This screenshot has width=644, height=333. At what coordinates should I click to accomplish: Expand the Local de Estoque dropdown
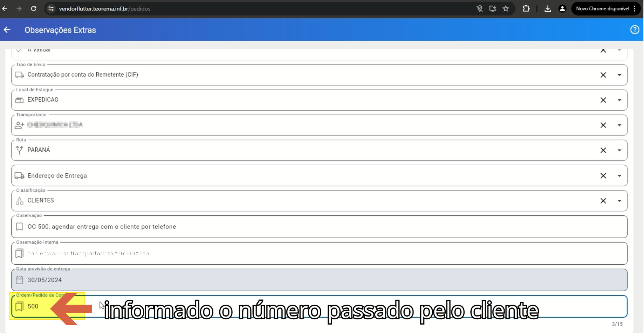(619, 100)
